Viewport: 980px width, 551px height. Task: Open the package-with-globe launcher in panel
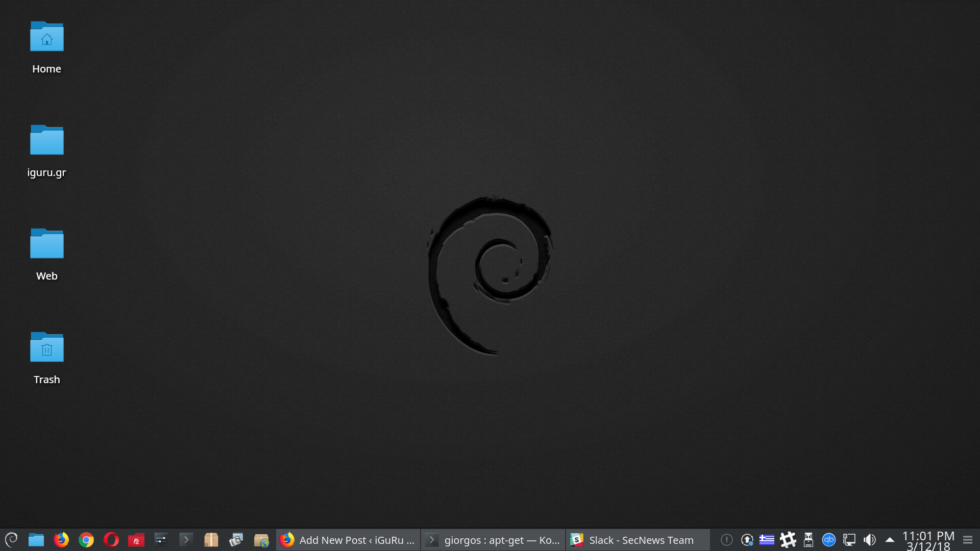point(261,540)
